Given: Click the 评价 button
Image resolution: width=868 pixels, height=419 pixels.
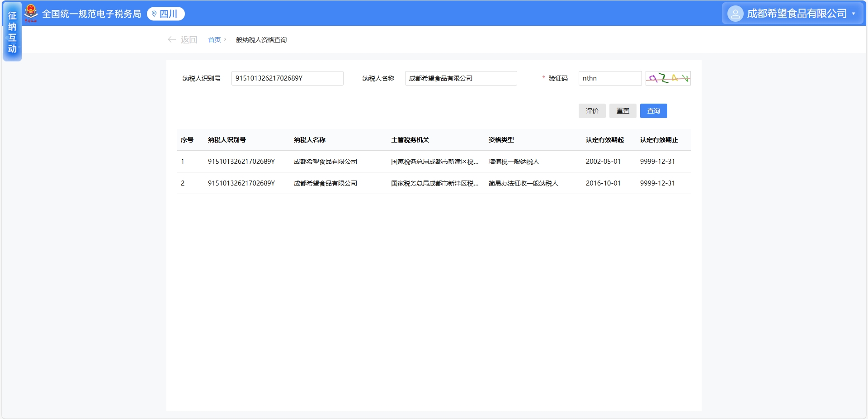Looking at the screenshot, I should (592, 111).
